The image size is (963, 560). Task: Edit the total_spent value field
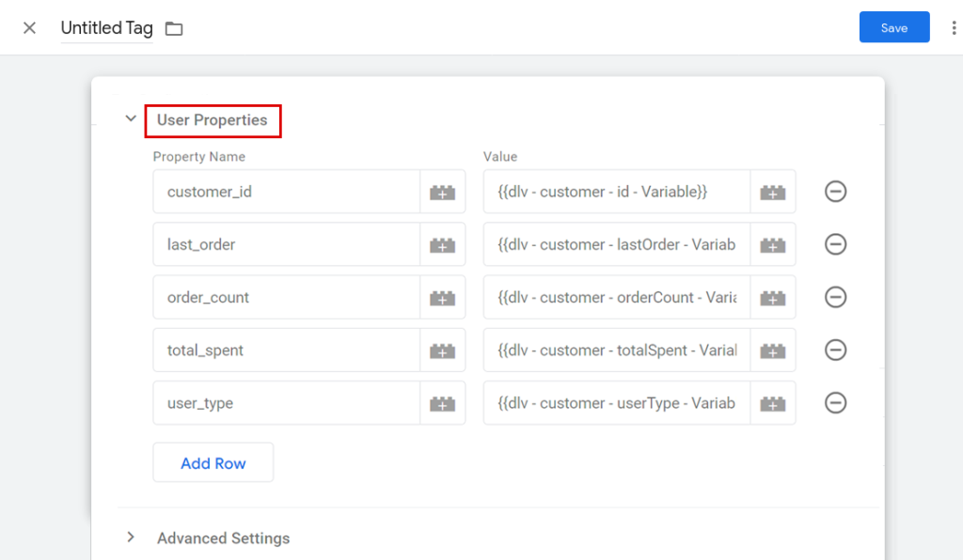[x=611, y=350]
